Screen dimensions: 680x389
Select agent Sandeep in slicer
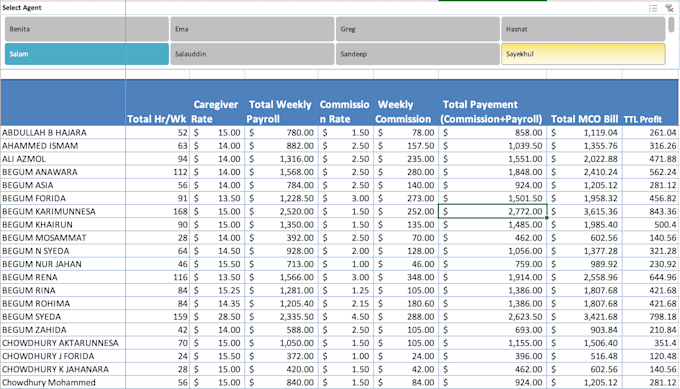tap(418, 54)
